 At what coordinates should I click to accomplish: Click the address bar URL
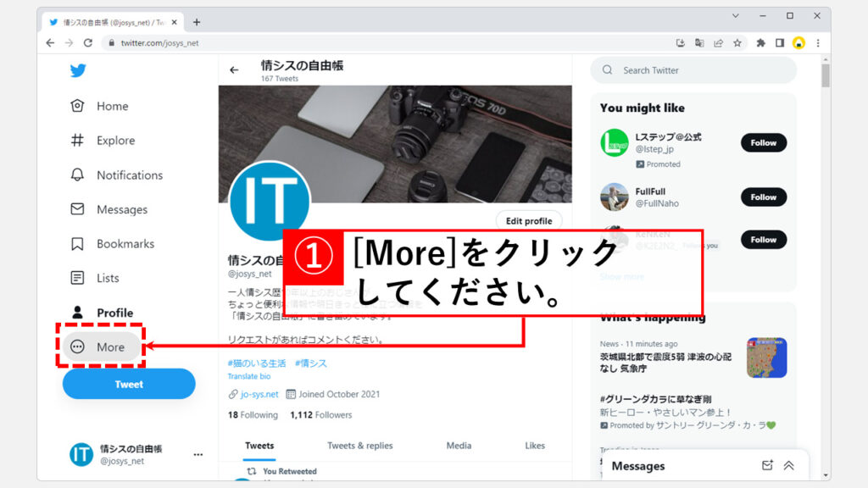point(159,42)
